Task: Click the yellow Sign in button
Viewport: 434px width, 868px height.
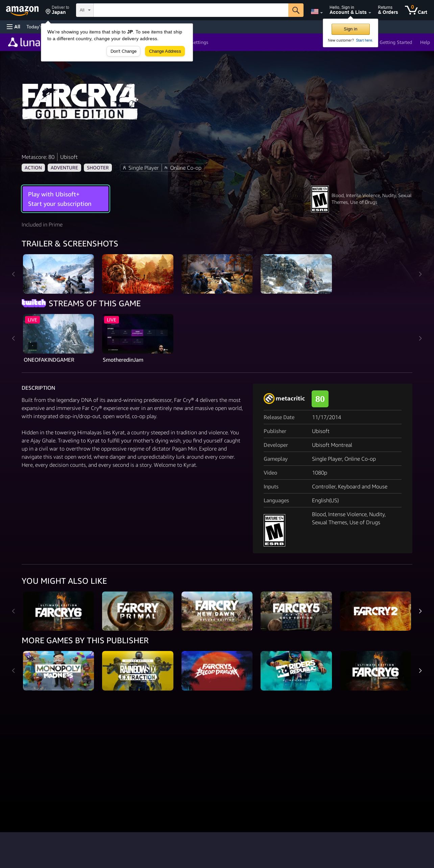Action: [x=351, y=29]
